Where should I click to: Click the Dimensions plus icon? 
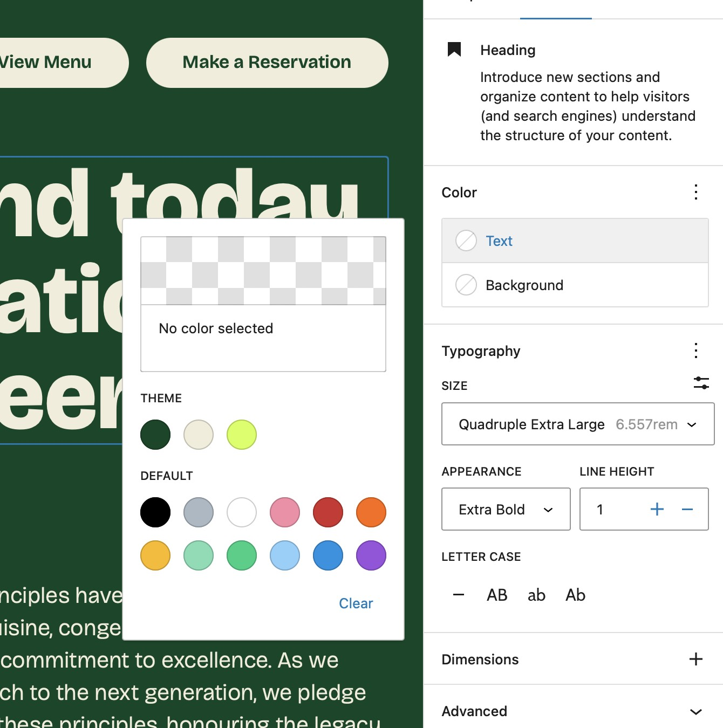[695, 659]
